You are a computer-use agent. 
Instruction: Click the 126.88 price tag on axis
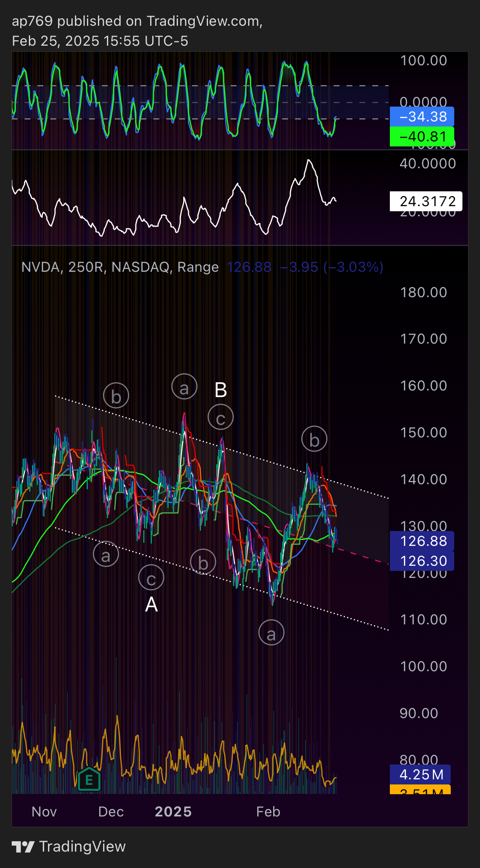tap(422, 541)
